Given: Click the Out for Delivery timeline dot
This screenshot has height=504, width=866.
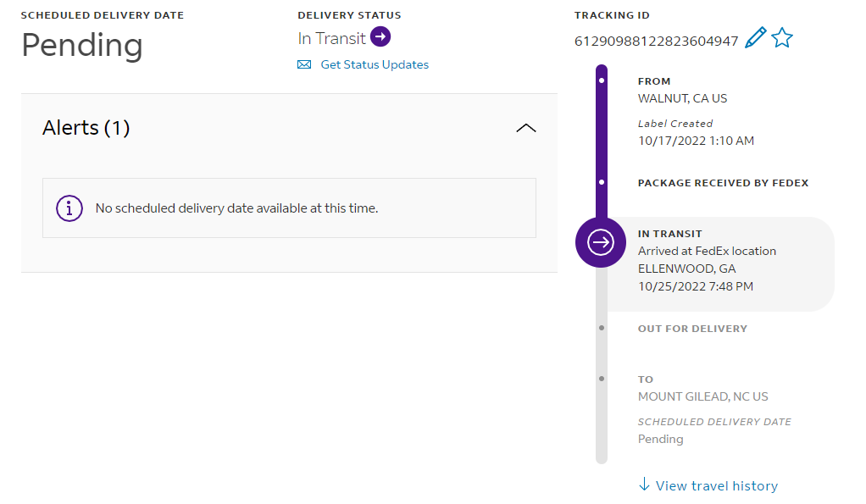Looking at the screenshot, I should tap(601, 328).
